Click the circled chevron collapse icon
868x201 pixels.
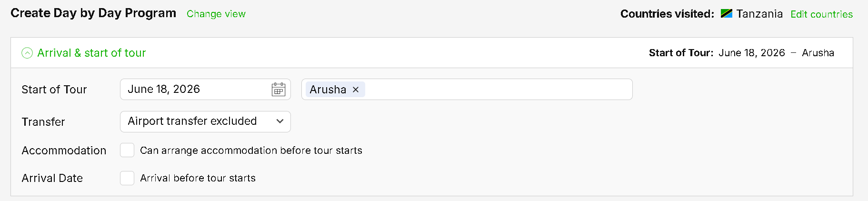click(x=27, y=53)
